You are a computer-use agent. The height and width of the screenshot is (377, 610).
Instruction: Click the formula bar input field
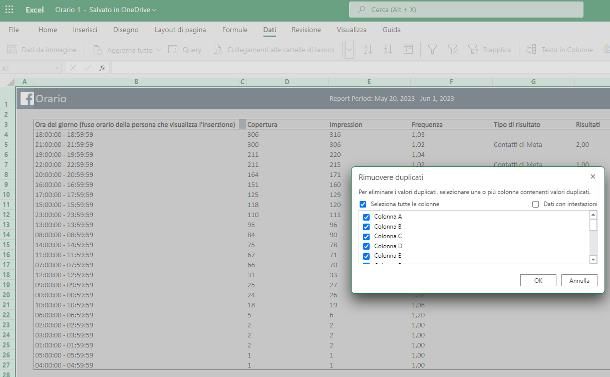pos(360,68)
